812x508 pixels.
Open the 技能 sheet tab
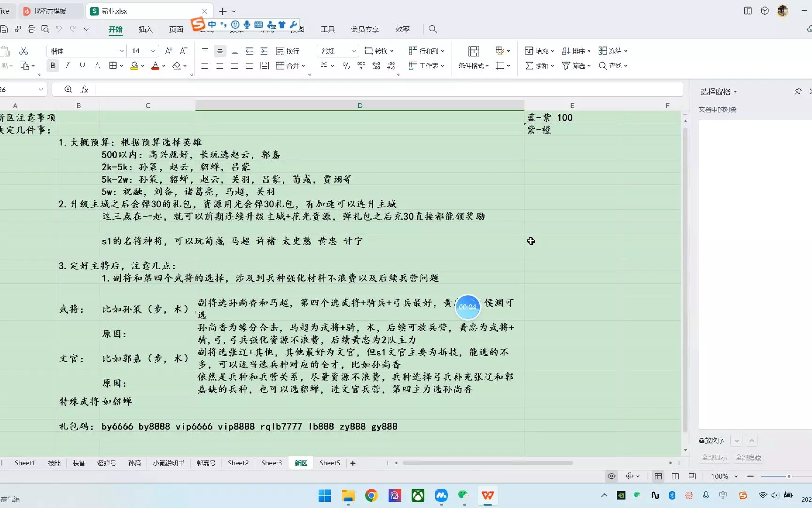(x=54, y=463)
